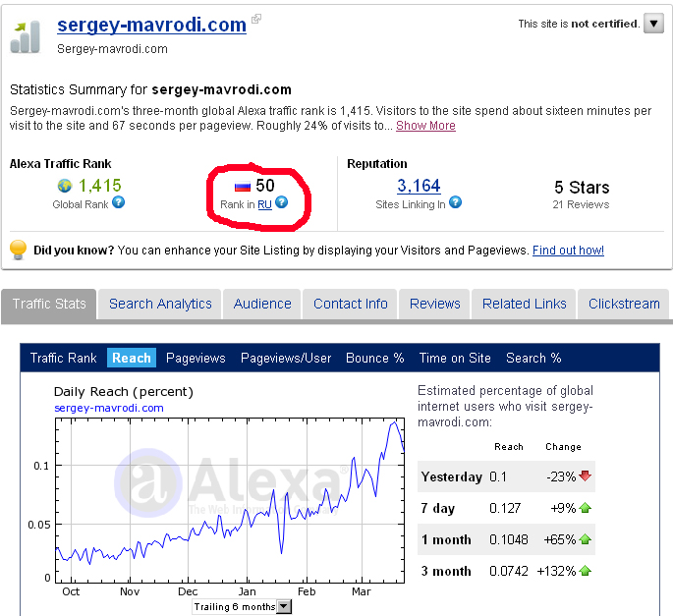Open the Trailing 6 months dropdown
Image resolution: width=673 pixels, height=616 pixels.
[285, 606]
